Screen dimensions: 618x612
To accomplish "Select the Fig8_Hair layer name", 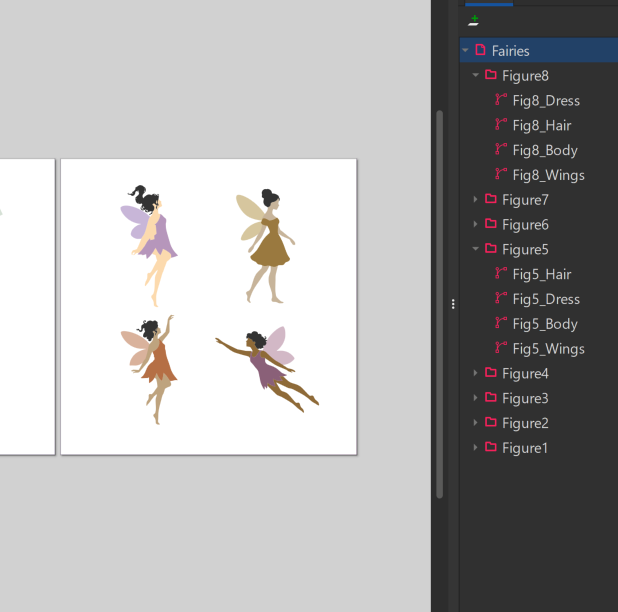I will pos(542,126).
